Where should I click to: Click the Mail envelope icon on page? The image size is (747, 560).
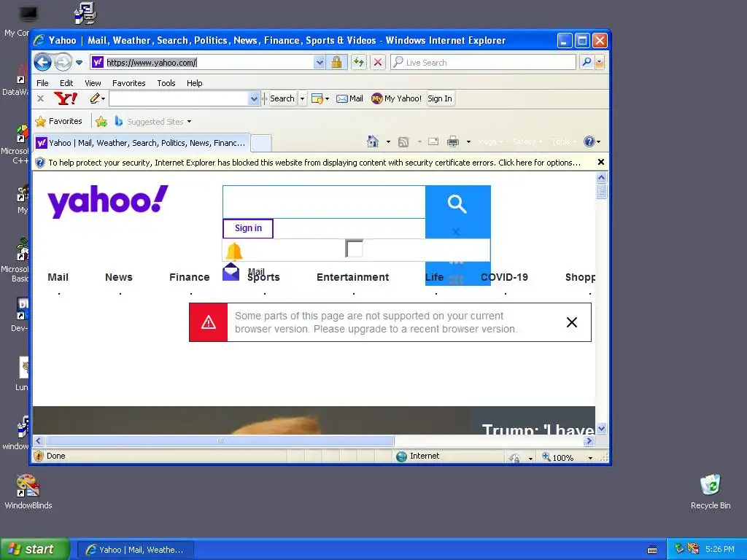231,272
